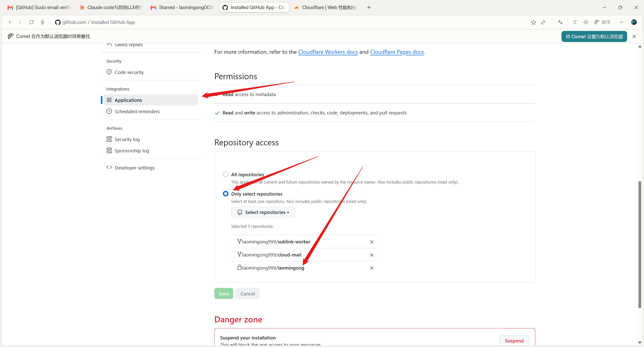The image size is (644, 347).
Task: Click the Sponsorship log icon
Action: point(109,150)
